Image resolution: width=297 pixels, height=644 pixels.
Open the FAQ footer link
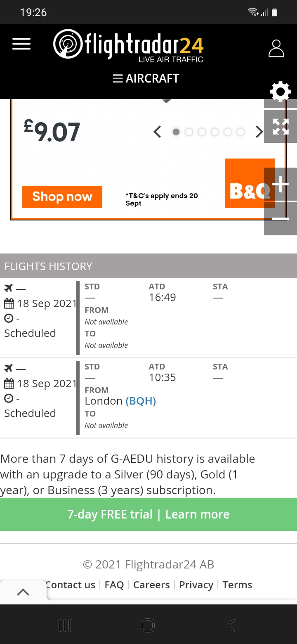[114, 585]
